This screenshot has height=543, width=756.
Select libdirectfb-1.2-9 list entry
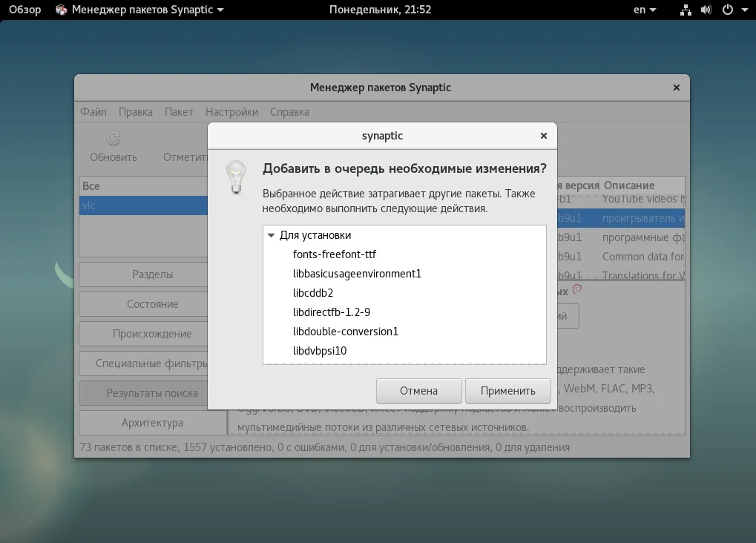pos(331,312)
